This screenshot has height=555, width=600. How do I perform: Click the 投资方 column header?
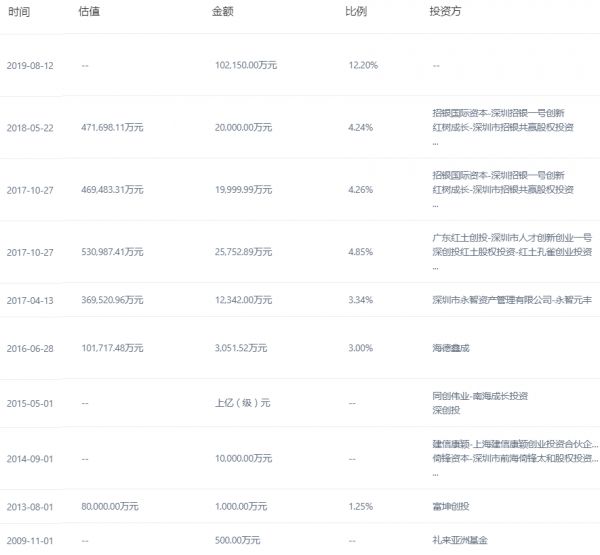(445, 11)
